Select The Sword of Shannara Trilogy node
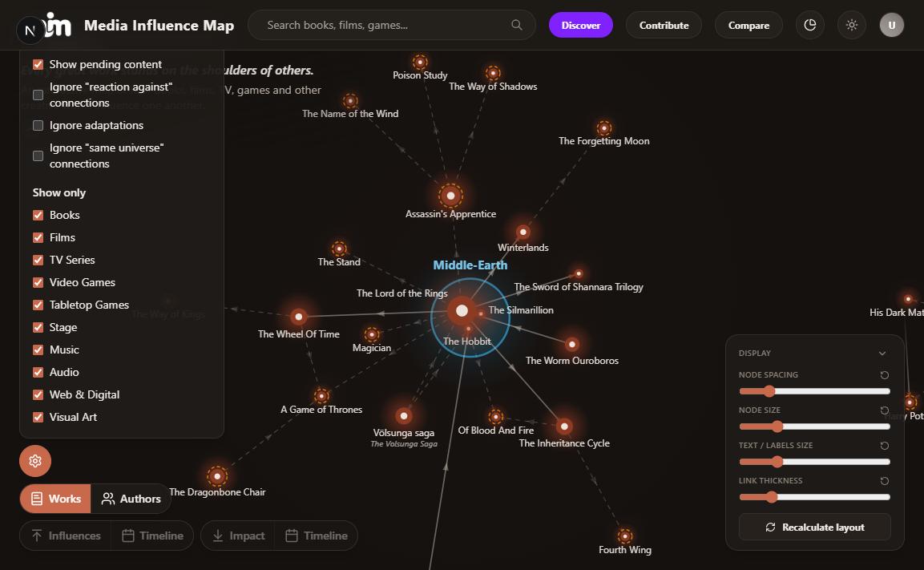 pyautogui.click(x=579, y=273)
